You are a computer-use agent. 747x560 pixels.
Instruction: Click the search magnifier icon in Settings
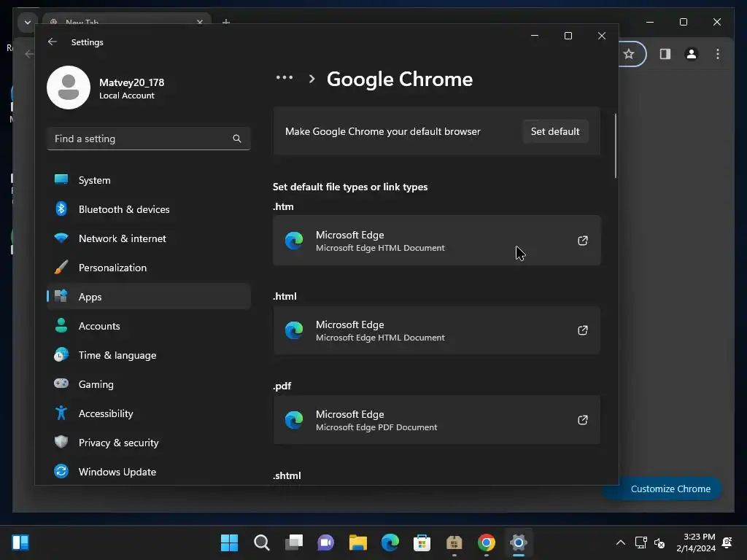237,139
